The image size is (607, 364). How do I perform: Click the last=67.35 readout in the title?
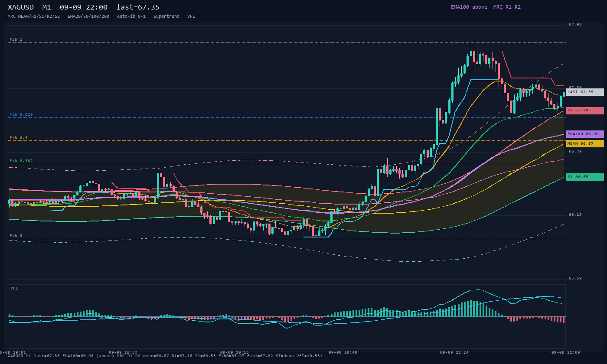[x=138, y=7]
